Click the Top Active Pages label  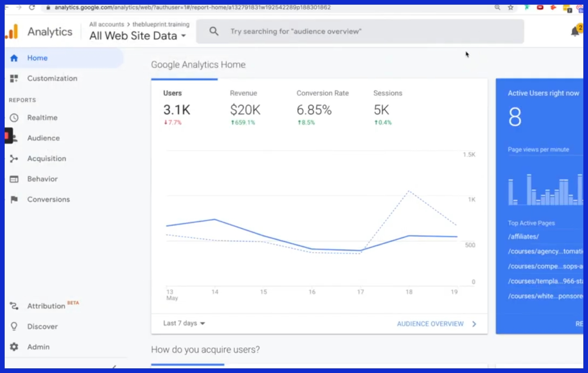tap(531, 223)
